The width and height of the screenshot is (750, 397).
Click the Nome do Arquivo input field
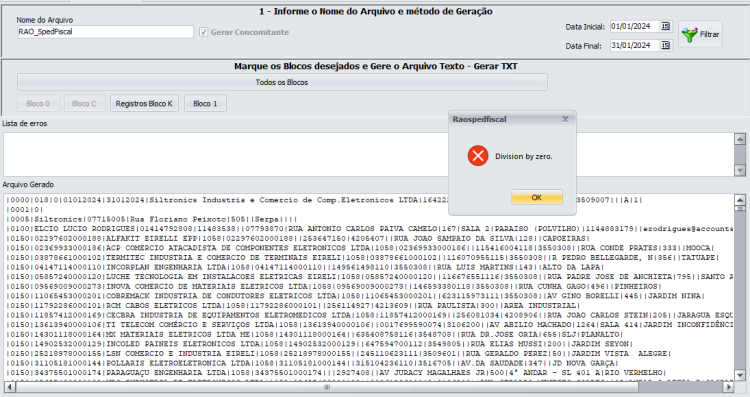(x=105, y=32)
